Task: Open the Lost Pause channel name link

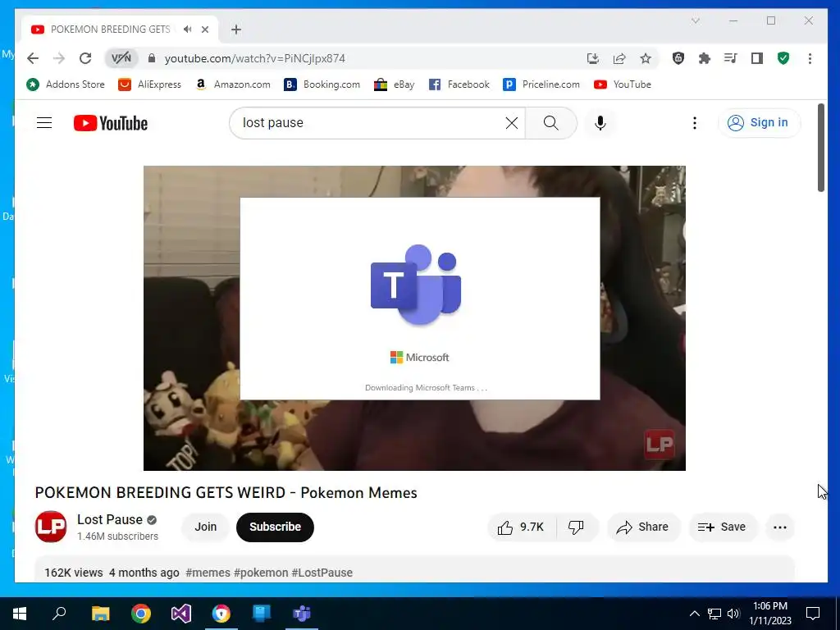Action: [x=110, y=519]
